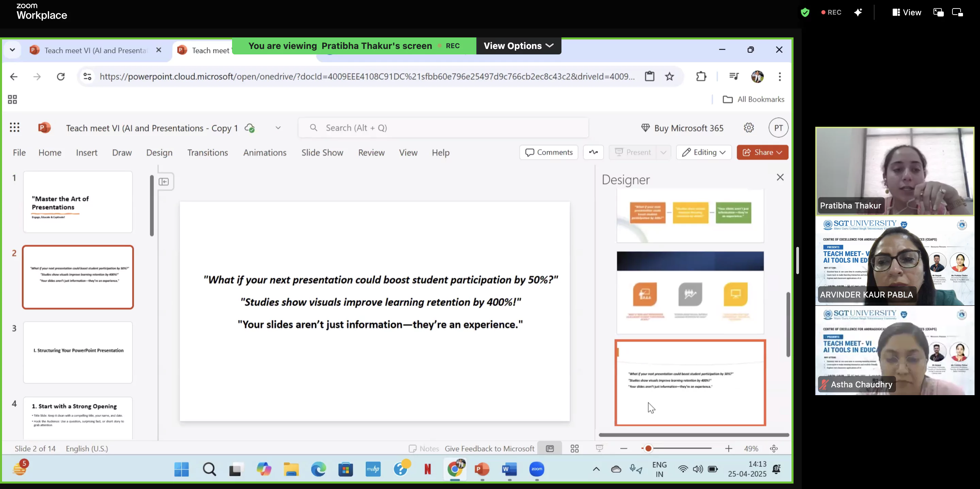This screenshot has height=489, width=980.
Task: Open Microsoft Edge from taskbar
Action: tap(318, 469)
